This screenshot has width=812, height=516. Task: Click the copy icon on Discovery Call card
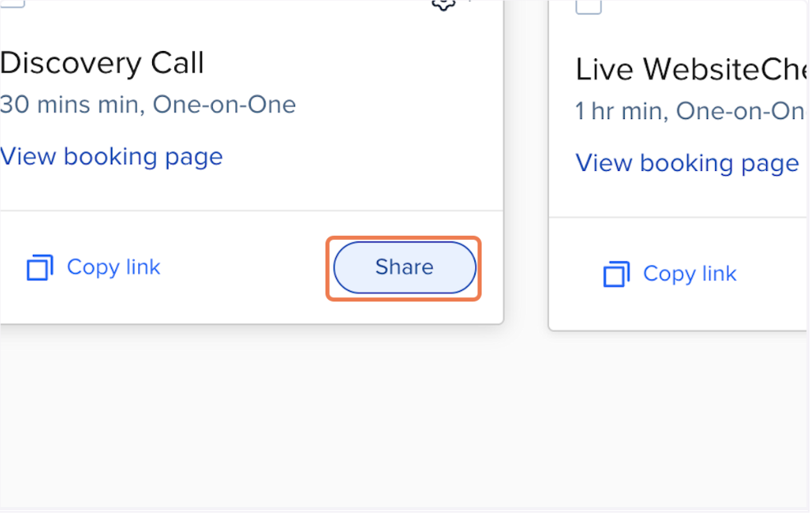click(x=39, y=268)
